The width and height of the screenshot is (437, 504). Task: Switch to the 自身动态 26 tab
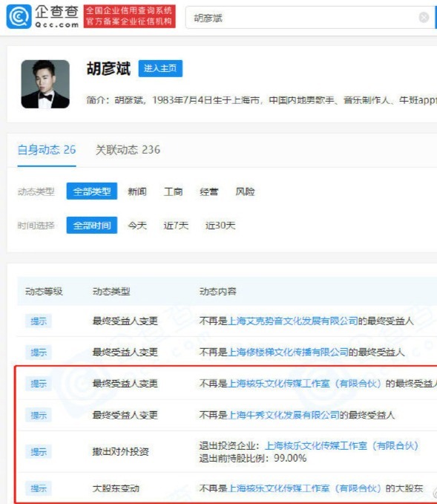pos(47,150)
